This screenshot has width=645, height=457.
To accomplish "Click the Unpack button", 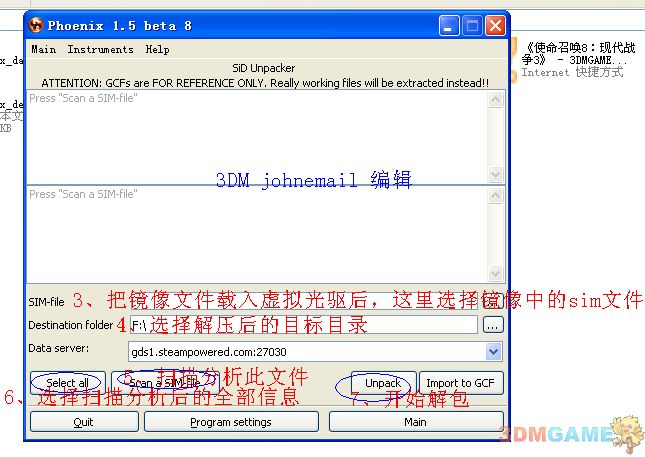I will [383, 383].
